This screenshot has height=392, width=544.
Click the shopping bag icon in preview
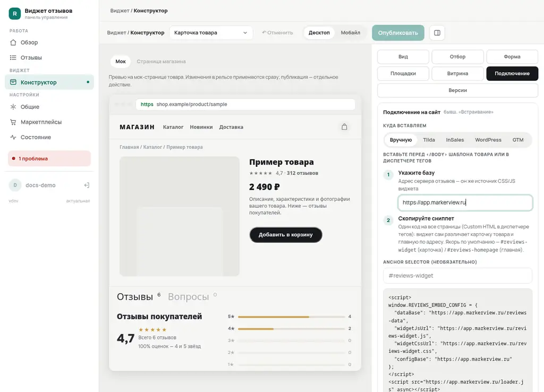pyautogui.click(x=344, y=127)
